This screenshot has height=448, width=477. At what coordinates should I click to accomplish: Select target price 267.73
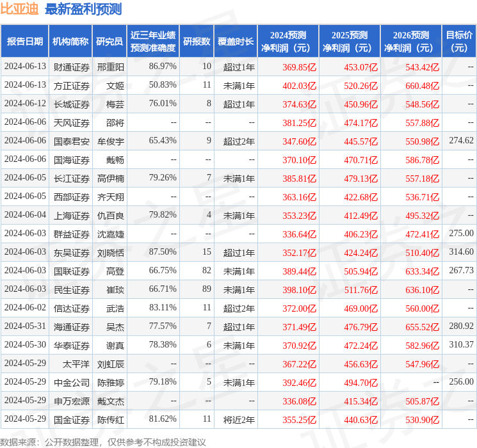462,270
